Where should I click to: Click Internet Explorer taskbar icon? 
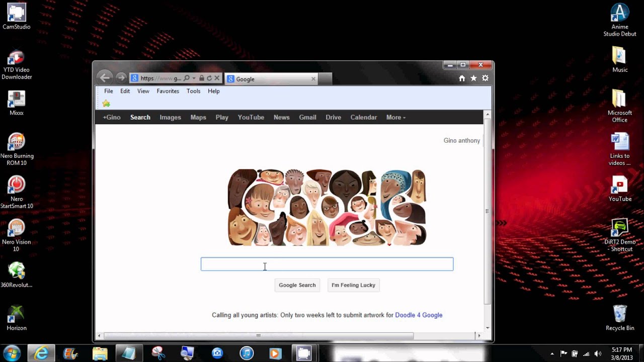pos(41,353)
